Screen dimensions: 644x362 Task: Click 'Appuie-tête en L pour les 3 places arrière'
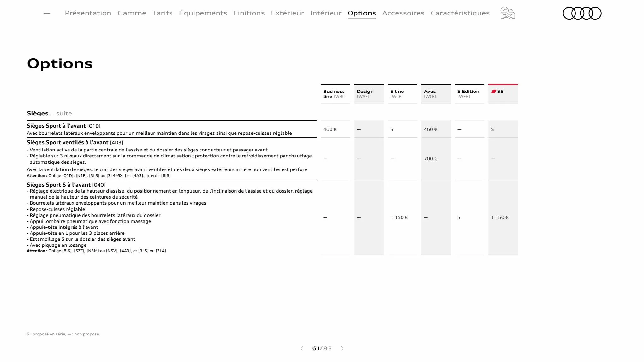click(x=76, y=233)
